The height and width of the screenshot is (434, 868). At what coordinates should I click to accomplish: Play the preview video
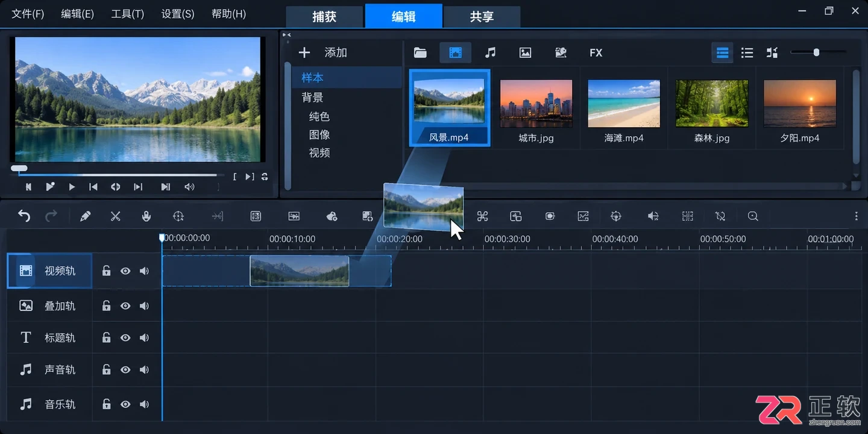72,187
